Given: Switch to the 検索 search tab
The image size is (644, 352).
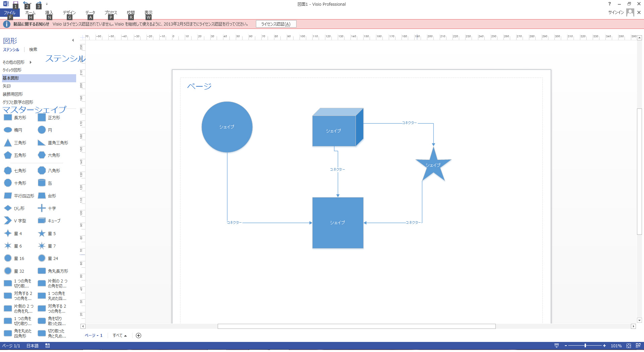Looking at the screenshot, I should click(33, 49).
